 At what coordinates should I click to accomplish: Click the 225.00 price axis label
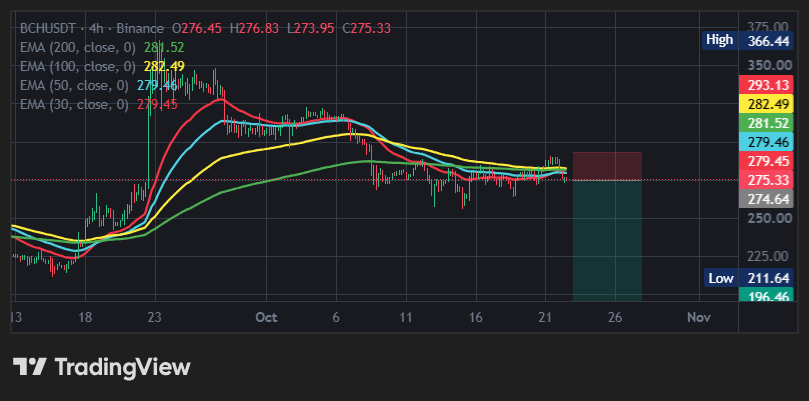766,256
